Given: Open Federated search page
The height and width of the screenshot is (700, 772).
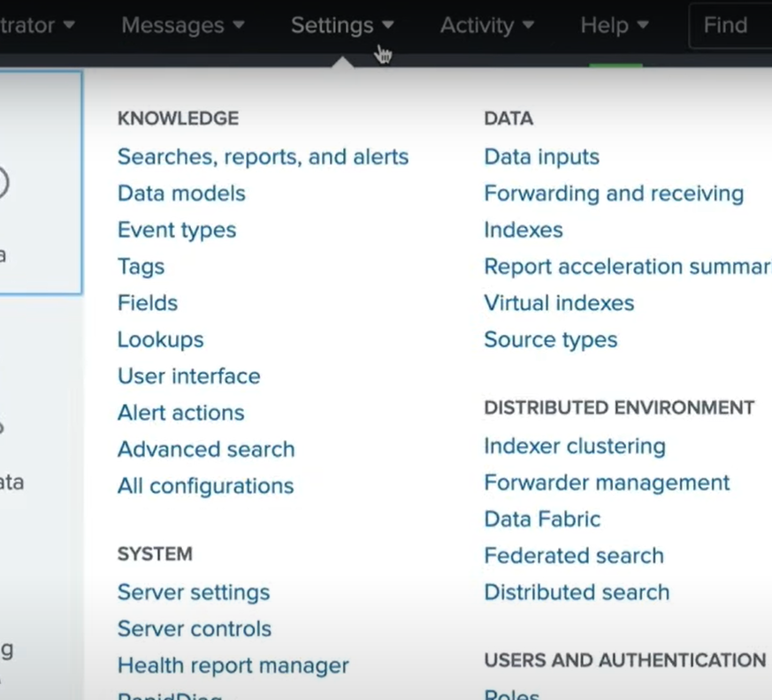Looking at the screenshot, I should pyautogui.click(x=573, y=556).
